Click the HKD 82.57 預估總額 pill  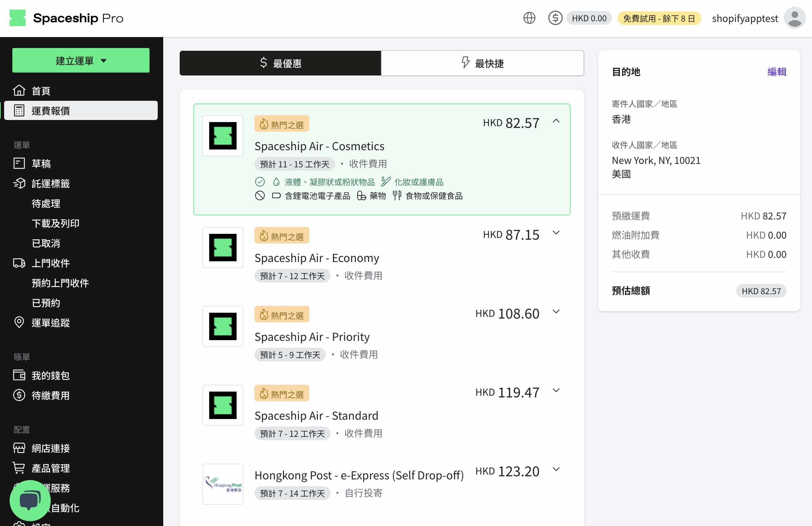coord(761,291)
